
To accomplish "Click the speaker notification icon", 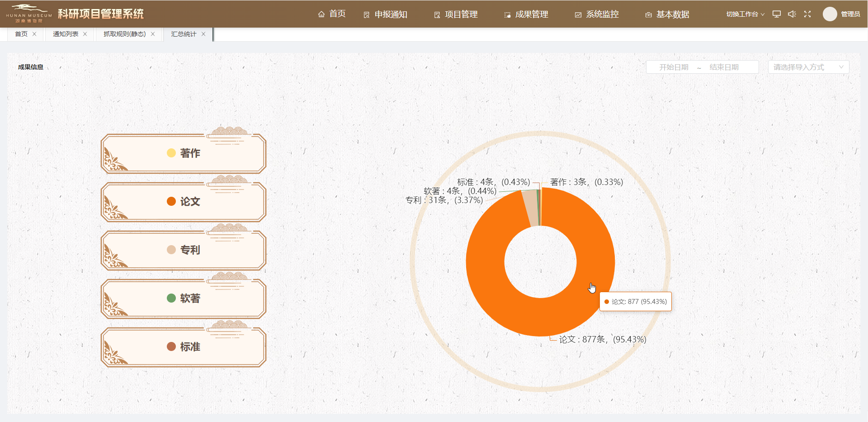I will [792, 14].
